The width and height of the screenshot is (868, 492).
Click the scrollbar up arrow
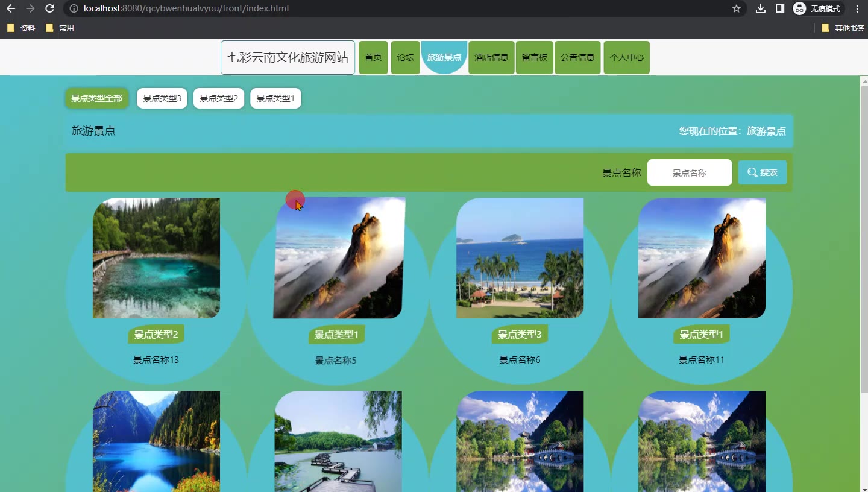point(864,80)
